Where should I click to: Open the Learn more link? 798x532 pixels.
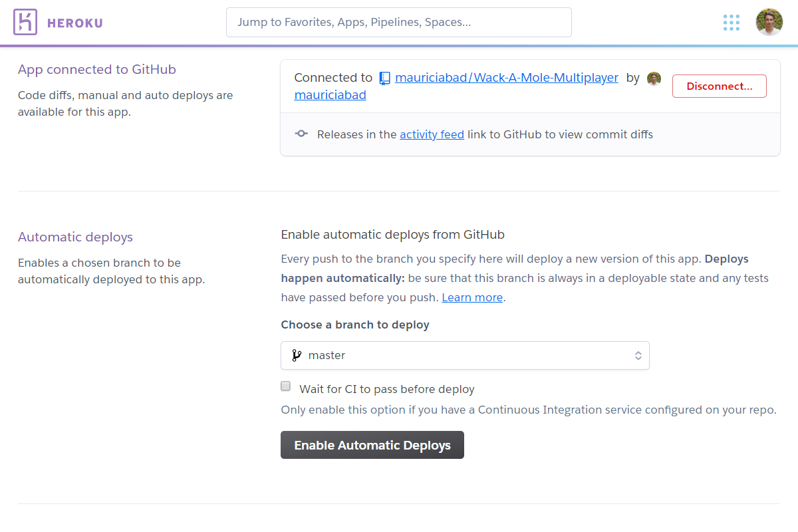(x=472, y=297)
